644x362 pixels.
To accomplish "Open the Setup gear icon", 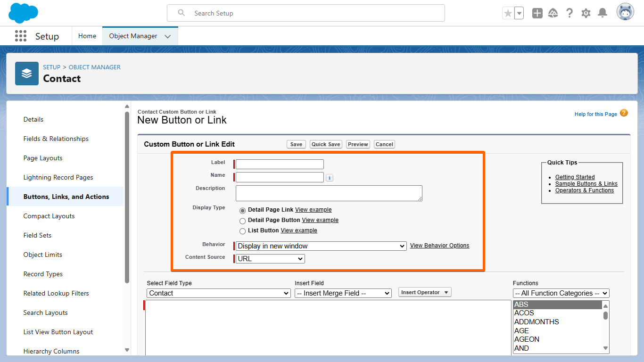I will [586, 13].
